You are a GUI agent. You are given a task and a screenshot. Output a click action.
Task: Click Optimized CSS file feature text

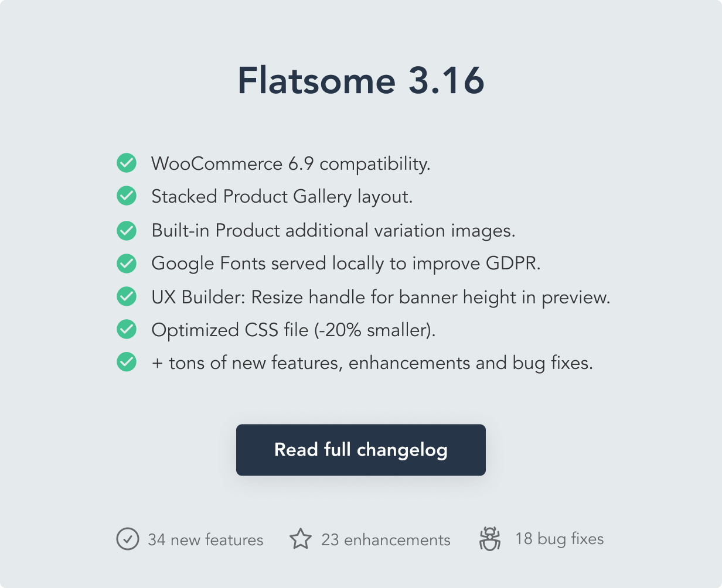(x=293, y=330)
